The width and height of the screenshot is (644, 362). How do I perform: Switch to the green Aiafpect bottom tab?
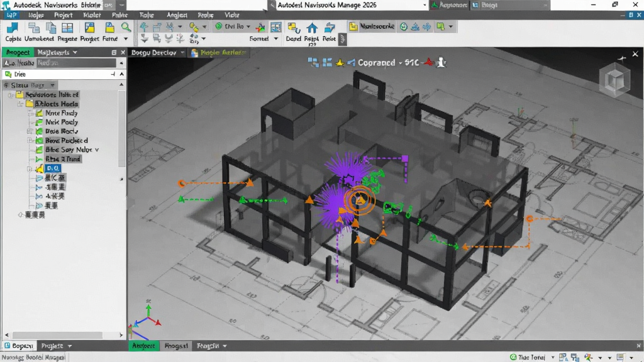144,346
